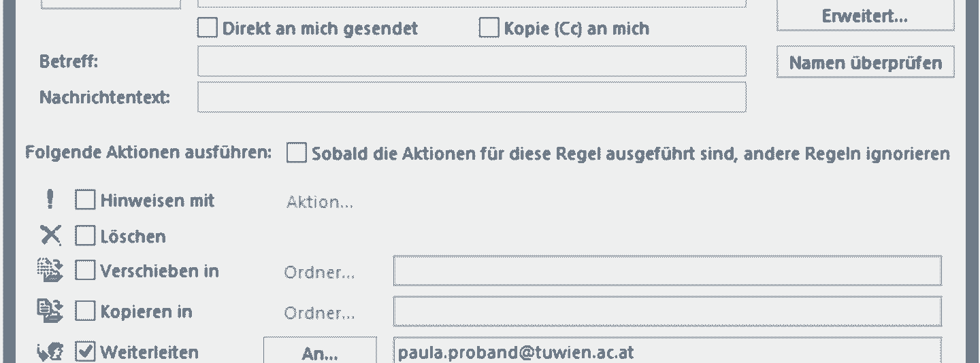This screenshot has width=980, height=363.
Task: Check the Hinweisen mit option
Action: pyautogui.click(x=85, y=200)
